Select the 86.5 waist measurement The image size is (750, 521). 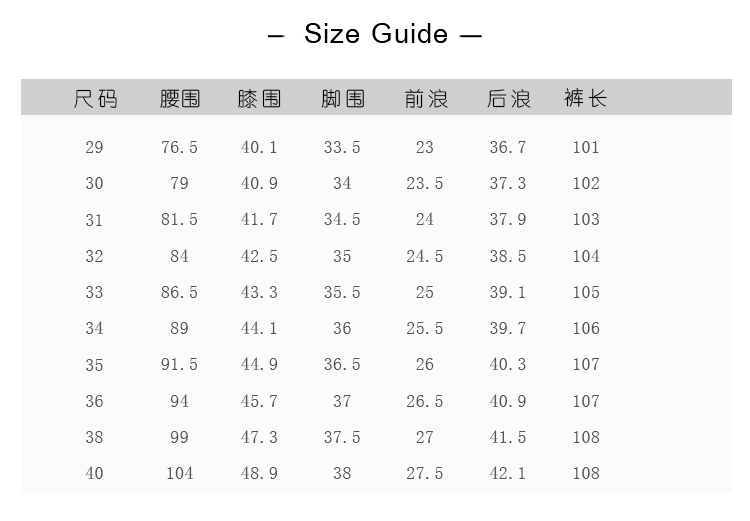coord(180,293)
